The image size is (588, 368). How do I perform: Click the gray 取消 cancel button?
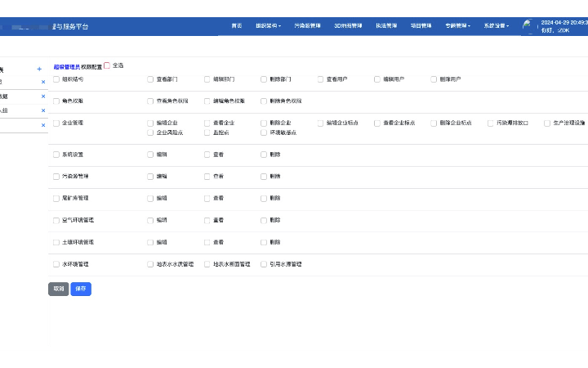(x=59, y=289)
